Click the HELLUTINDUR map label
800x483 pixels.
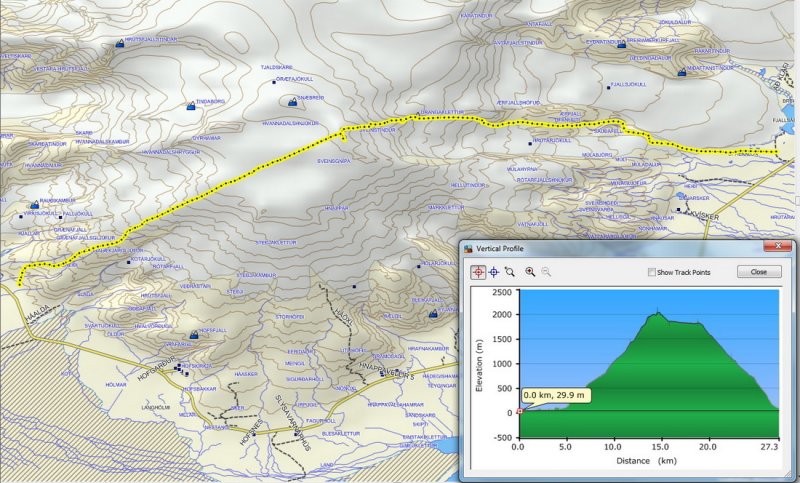point(467,185)
